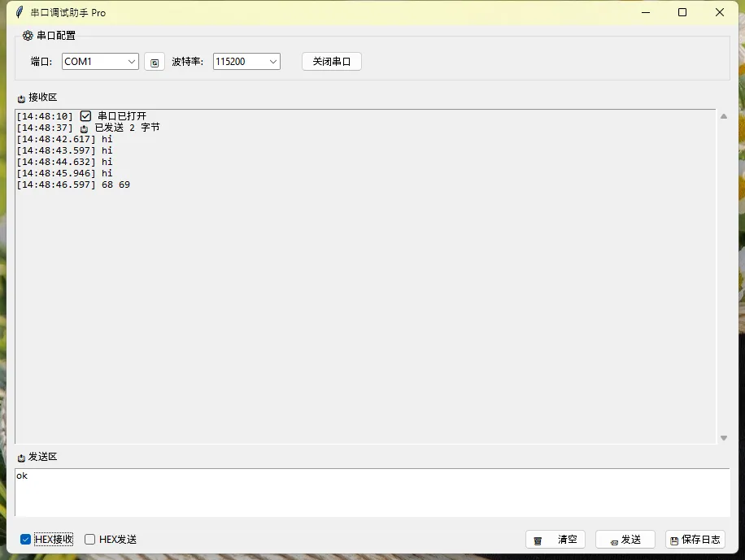Close the 串口调试助手 Pro window

(719, 12)
